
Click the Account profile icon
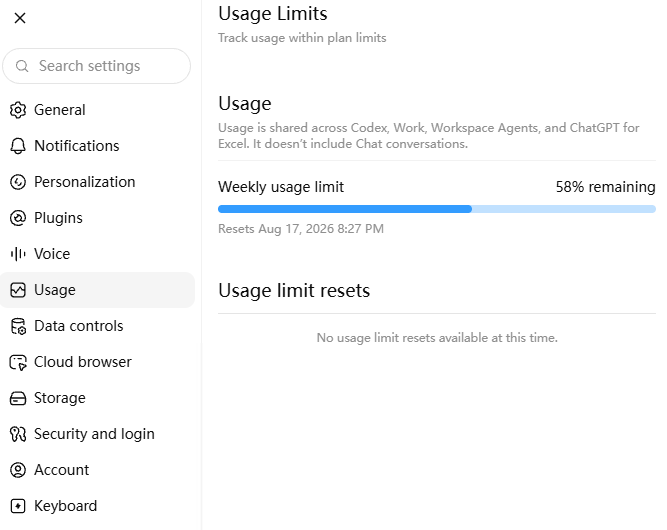(18, 470)
